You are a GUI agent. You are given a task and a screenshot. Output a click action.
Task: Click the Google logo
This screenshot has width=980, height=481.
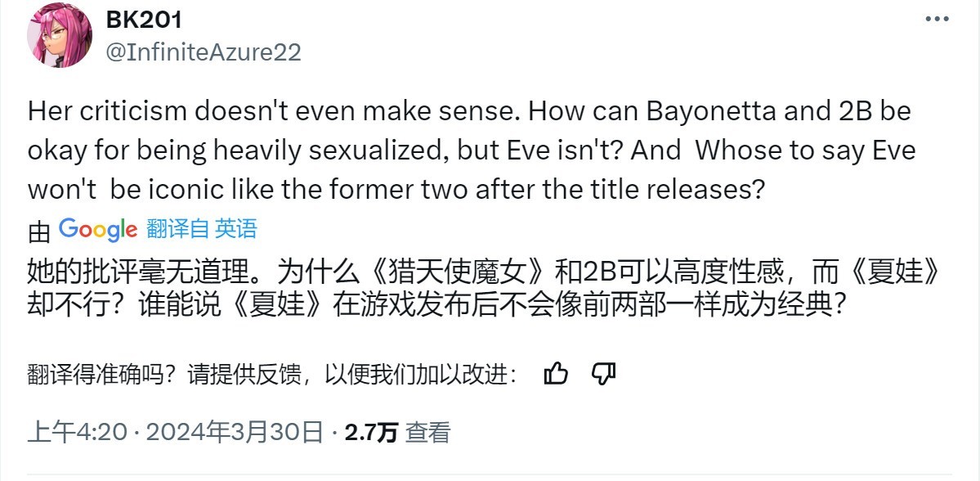pos(98,230)
